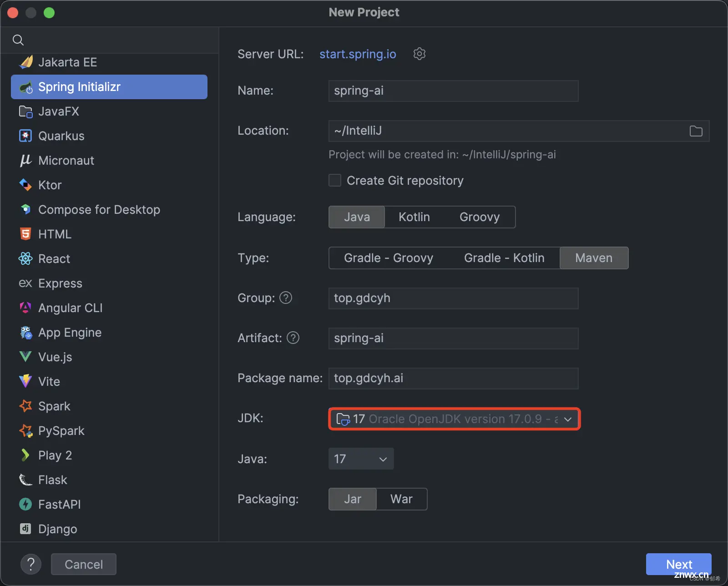
Task: Open the start.spring.io server link
Action: 358,54
